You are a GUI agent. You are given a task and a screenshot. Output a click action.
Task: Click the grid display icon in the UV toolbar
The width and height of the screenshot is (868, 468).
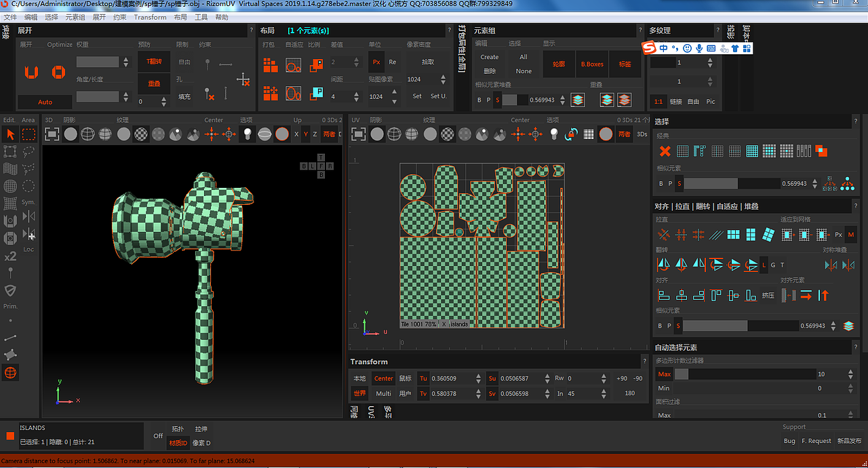[x=589, y=134]
